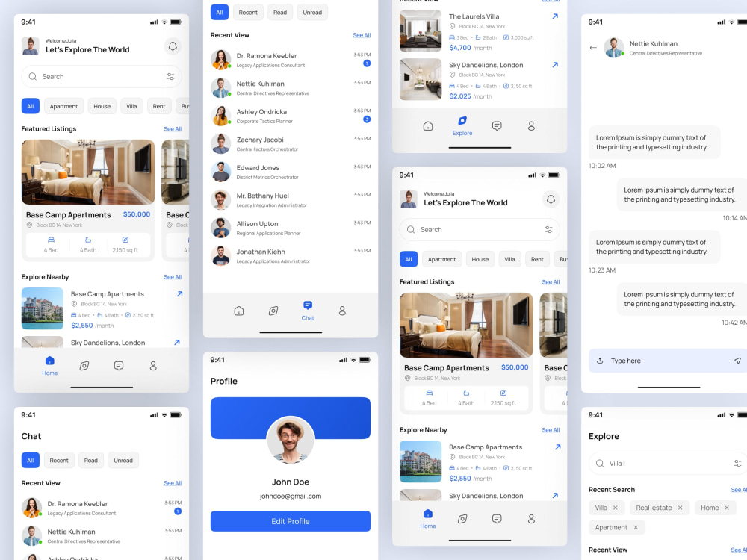Tap chat icon in left Home screen nav bar
Screen dimensions: 747x560
point(119,366)
